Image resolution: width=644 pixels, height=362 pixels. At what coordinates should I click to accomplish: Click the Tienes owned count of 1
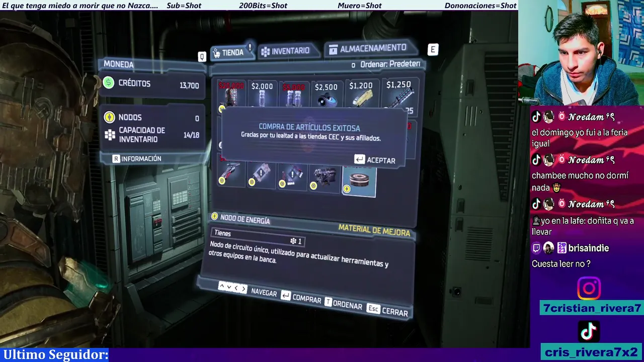click(x=296, y=241)
